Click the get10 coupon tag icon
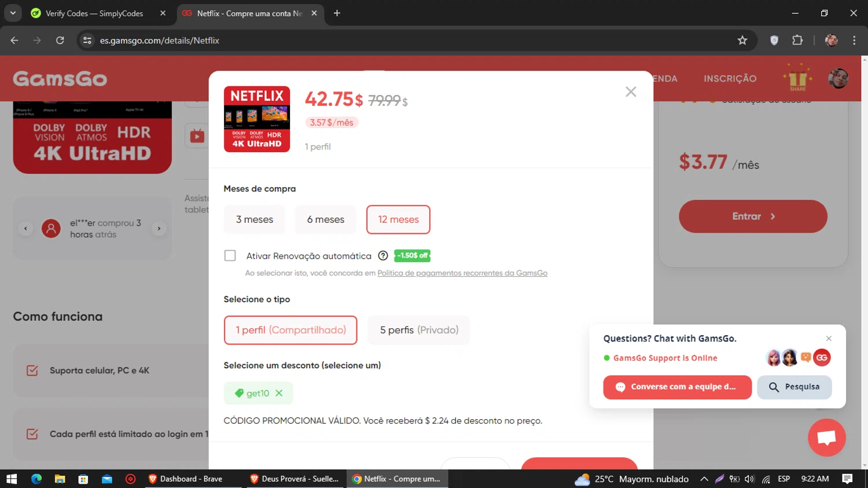Viewport: 868px width, 488px height. [x=239, y=393]
